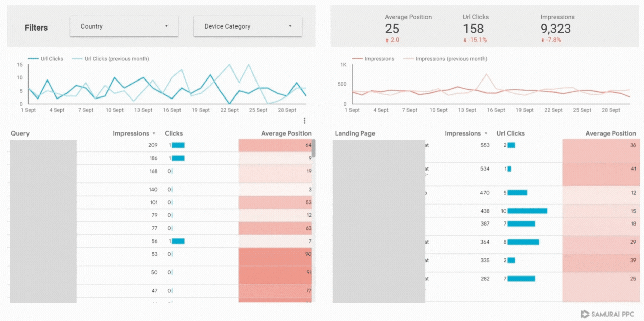This screenshot has height=321, width=644.
Task: Click the sort arrow beside Landing Page Impressions
Action: point(486,133)
